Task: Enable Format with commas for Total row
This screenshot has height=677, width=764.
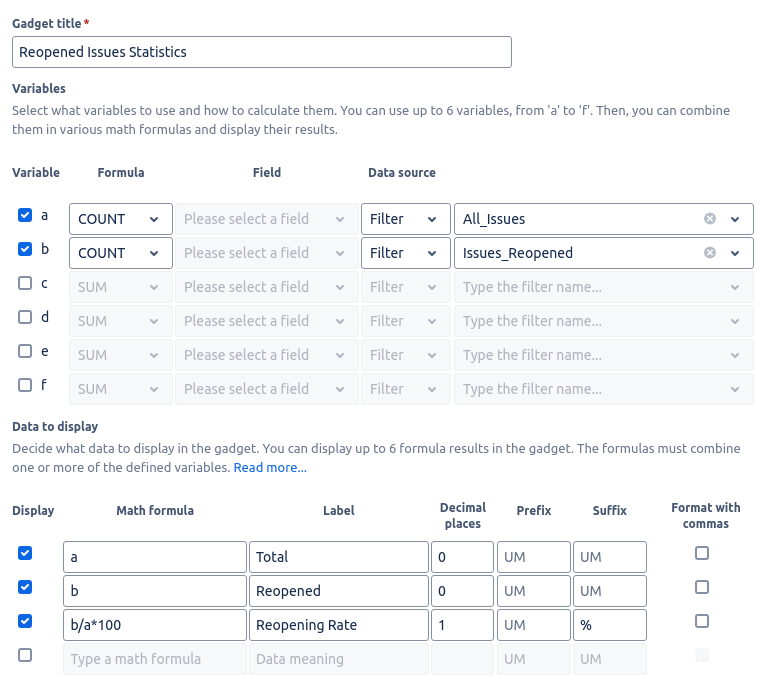Action: 702,553
